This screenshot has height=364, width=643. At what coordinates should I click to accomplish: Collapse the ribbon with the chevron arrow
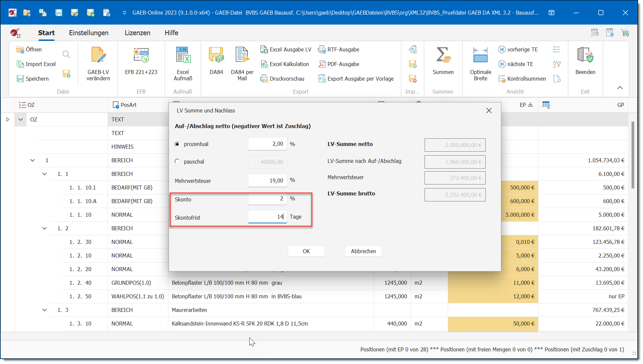click(x=620, y=88)
